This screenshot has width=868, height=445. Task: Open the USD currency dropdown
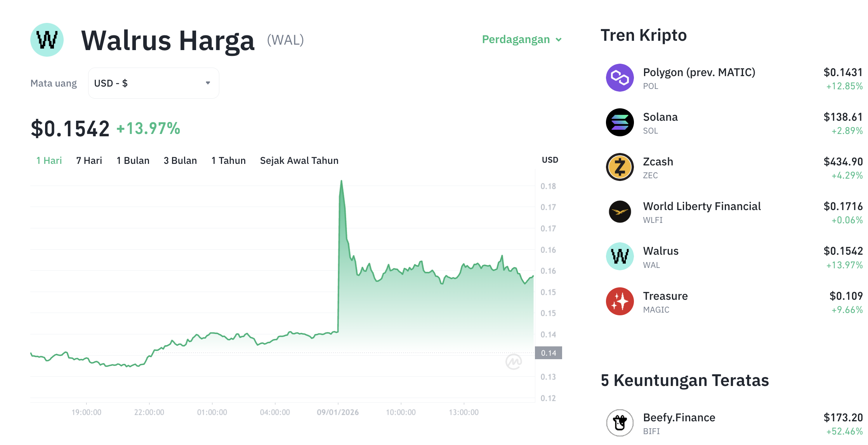coord(153,83)
